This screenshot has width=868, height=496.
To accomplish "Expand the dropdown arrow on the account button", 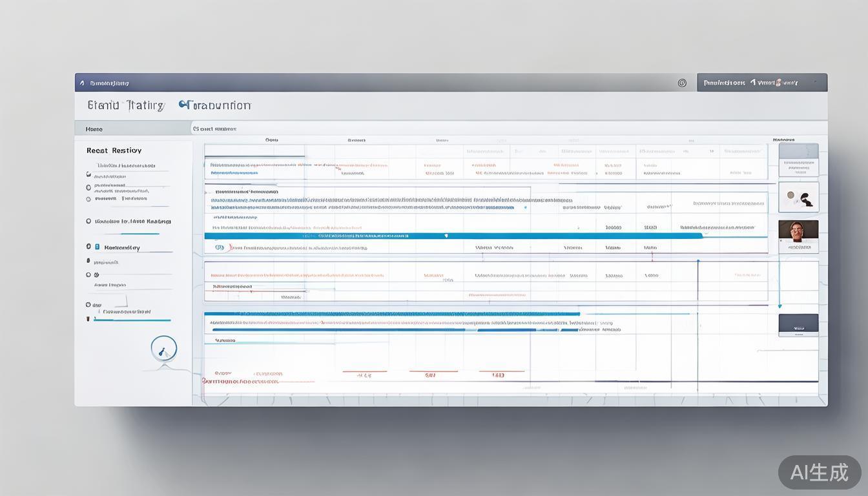I will [816, 83].
